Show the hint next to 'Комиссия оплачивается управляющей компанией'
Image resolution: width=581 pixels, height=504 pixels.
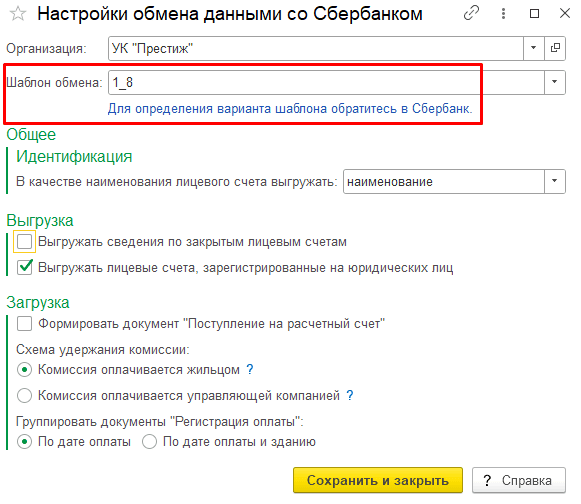350,395
